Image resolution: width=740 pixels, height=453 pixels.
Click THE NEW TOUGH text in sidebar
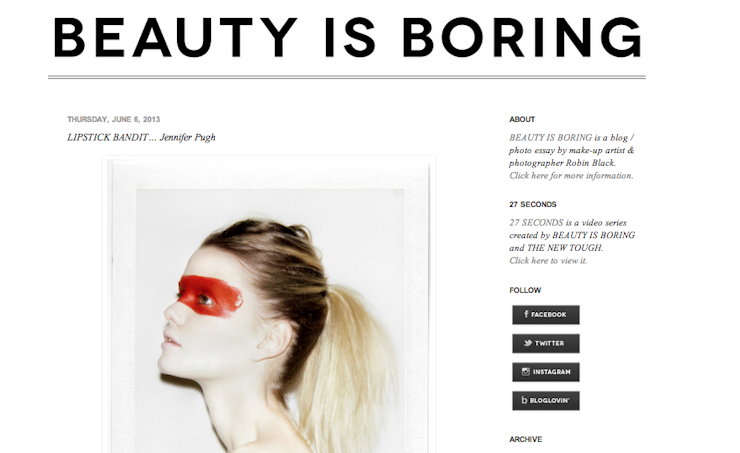[x=564, y=248]
